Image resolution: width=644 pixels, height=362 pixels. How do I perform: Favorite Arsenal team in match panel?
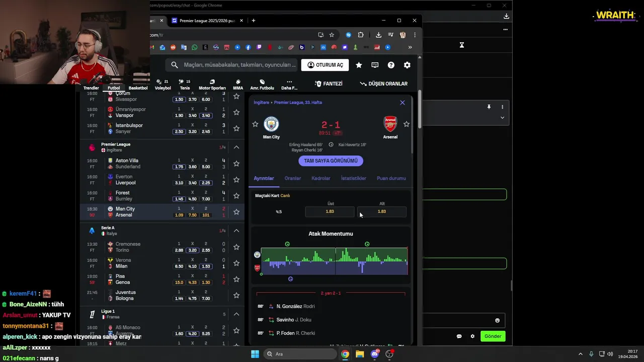[407, 124]
